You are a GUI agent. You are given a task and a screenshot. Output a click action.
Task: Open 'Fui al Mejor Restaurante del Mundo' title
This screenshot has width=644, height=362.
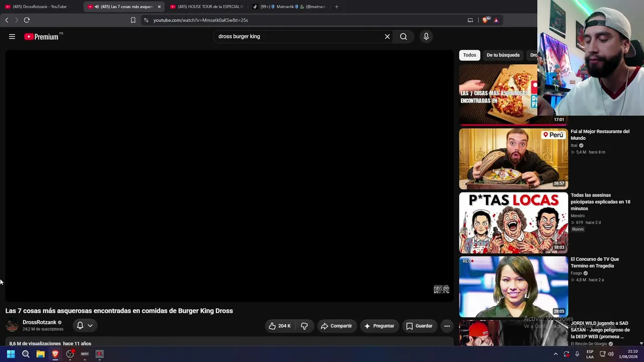pyautogui.click(x=600, y=135)
